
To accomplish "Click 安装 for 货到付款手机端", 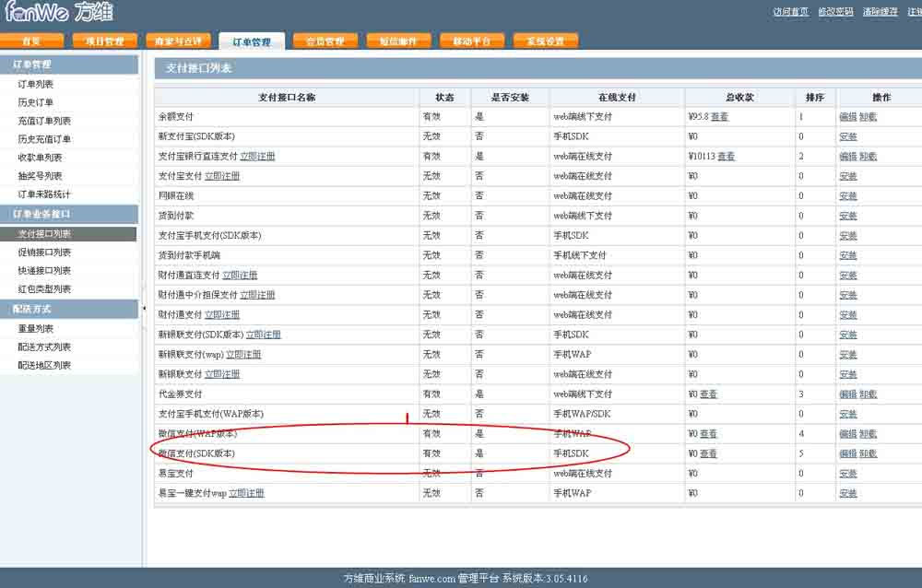I will 848,255.
